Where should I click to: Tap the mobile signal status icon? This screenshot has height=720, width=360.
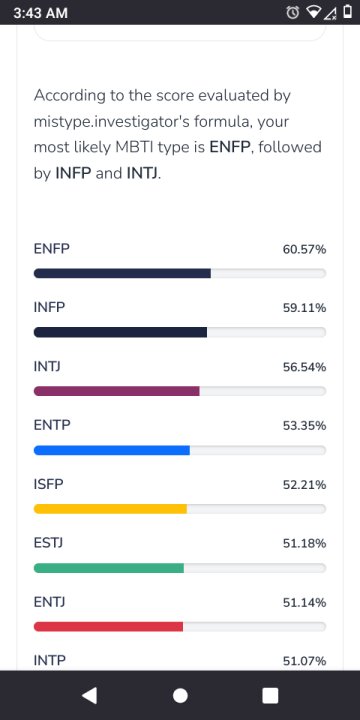(x=331, y=13)
